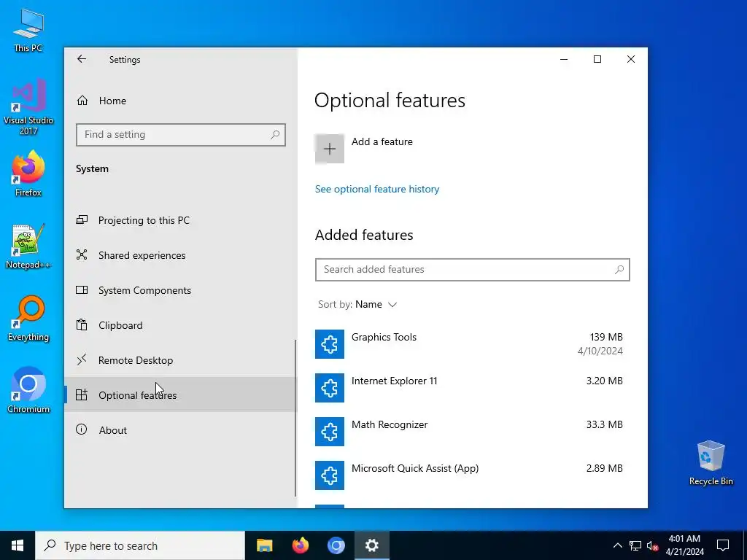Open Clipboard settings
This screenshot has width=747, height=560.
coord(180,325)
